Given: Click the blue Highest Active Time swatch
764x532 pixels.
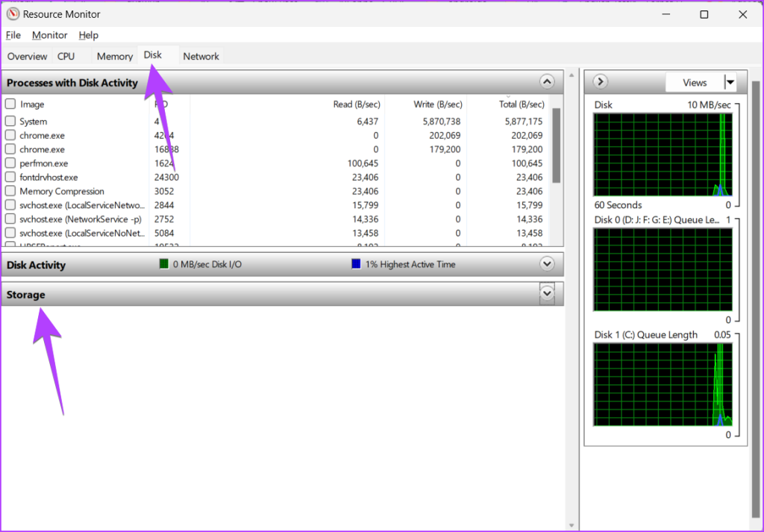Looking at the screenshot, I should coord(356,264).
